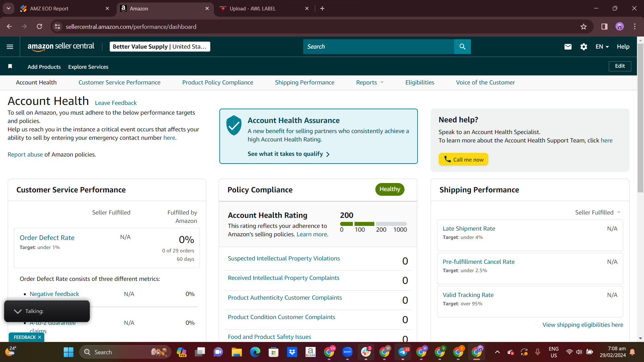Open the Chrome profile avatar
The image size is (644, 362).
620,26
